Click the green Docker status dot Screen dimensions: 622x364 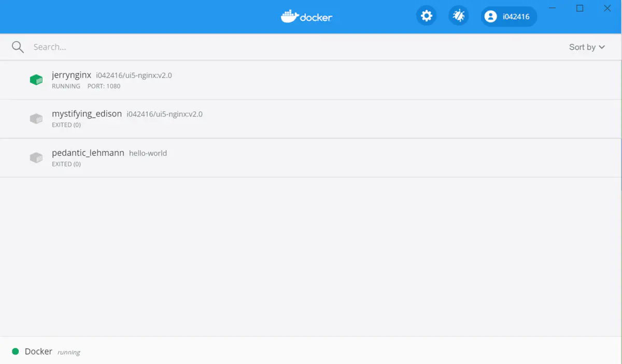(x=16, y=351)
